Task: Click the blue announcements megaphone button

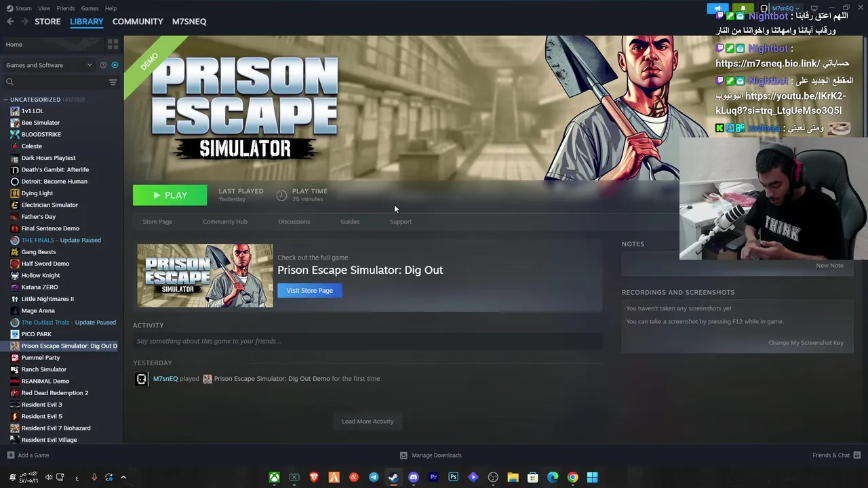Action: tap(717, 8)
